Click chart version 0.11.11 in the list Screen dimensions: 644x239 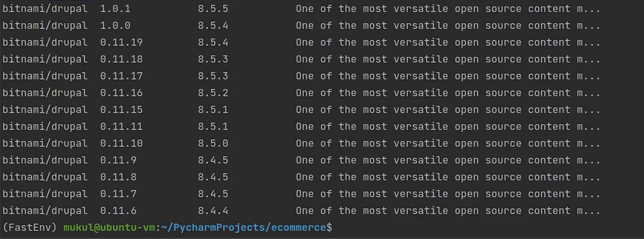pyautogui.click(x=121, y=127)
